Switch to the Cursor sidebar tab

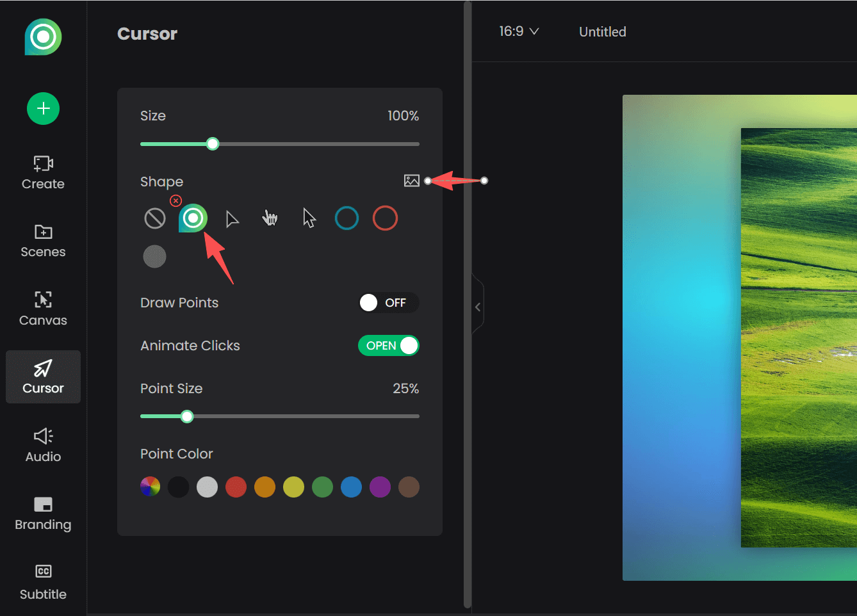click(x=42, y=377)
